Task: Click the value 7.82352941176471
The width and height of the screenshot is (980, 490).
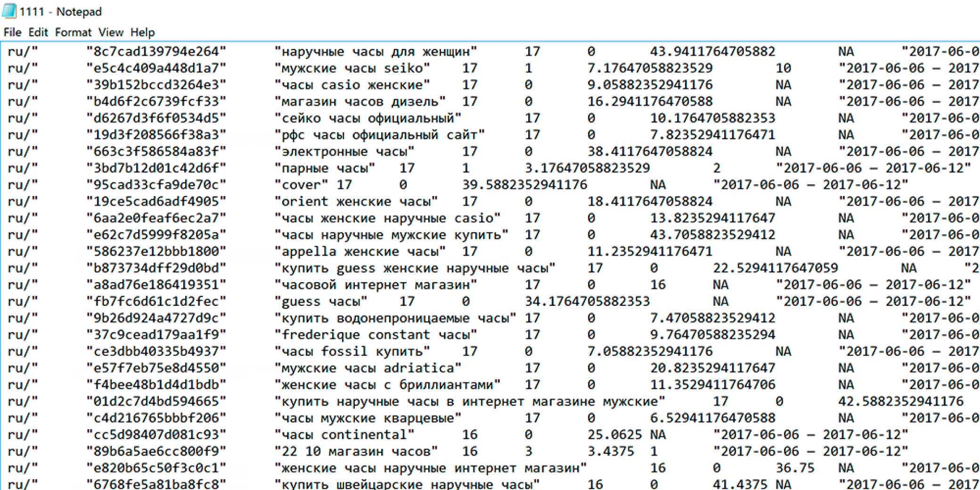Action: point(713,135)
